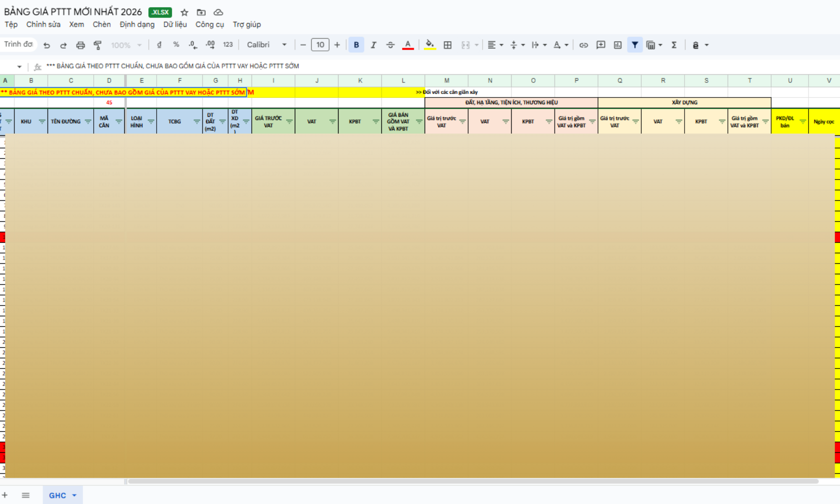Click the functions sigma icon
This screenshot has width=840, height=504.
click(x=674, y=45)
